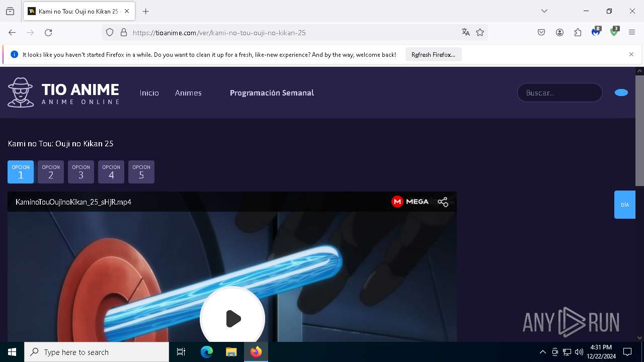The width and height of the screenshot is (644, 362).
Task: Click the Firefox back arrow
Action: pyautogui.click(x=12, y=32)
